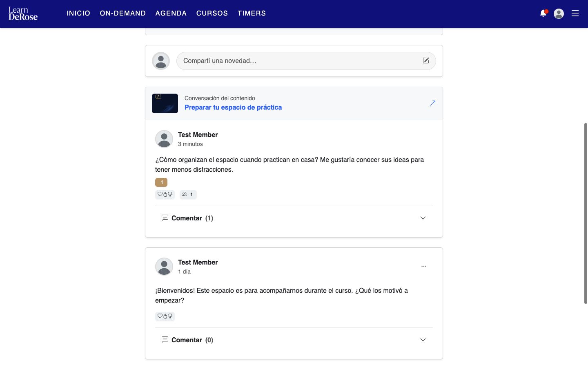Image resolution: width=588 pixels, height=368 pixels.
Task: Open the conversation content via arrow icon
Action: click(x=433, y=103)
